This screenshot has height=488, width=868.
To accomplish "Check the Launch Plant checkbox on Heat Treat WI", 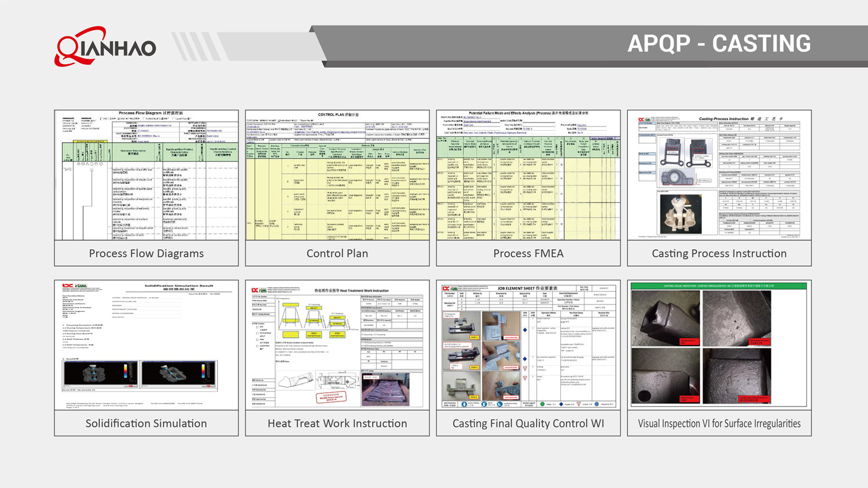I will 257,346.
